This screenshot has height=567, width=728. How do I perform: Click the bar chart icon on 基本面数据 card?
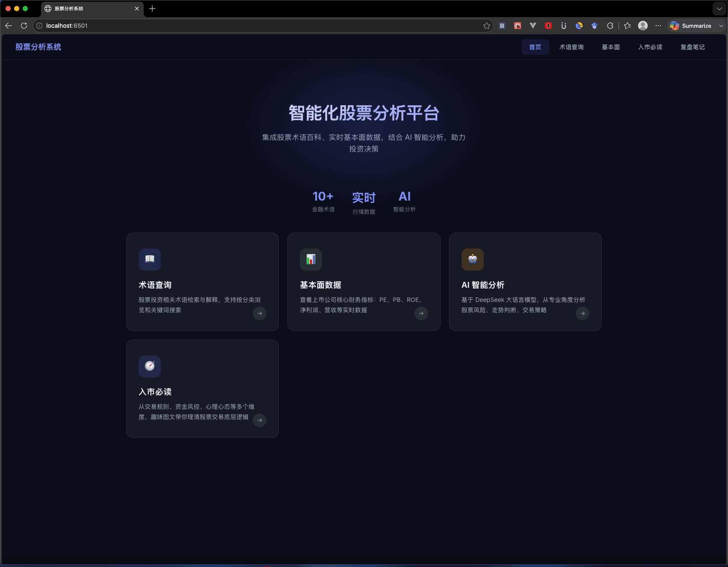click(311, 259)
